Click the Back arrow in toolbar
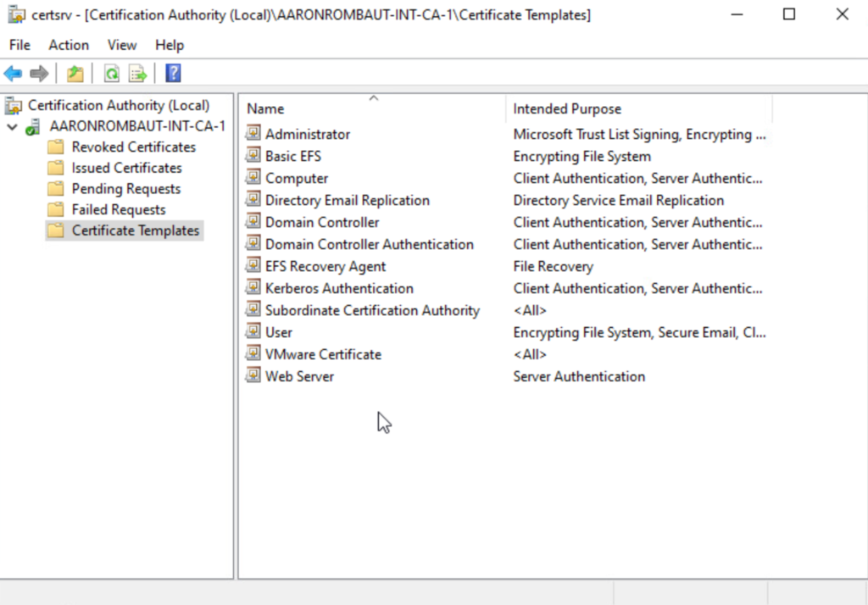The image size is (868, 605). pos(13,74)
